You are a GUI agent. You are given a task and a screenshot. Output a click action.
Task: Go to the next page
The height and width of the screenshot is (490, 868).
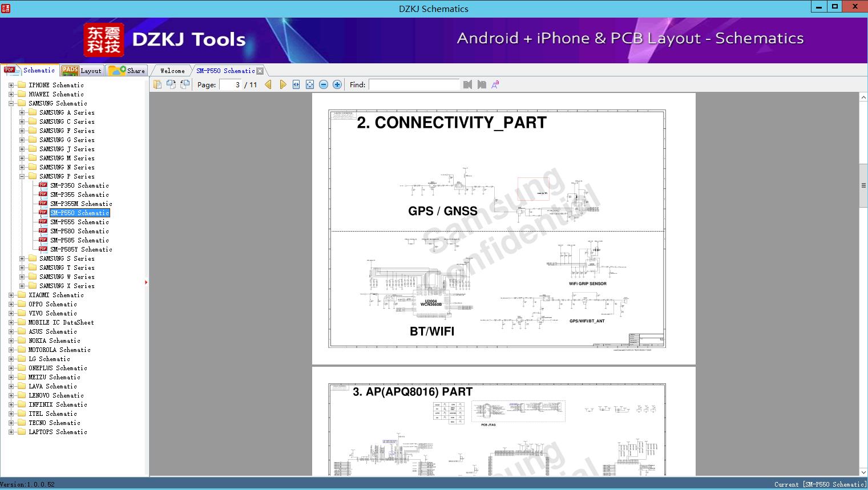tap(282, 84)
